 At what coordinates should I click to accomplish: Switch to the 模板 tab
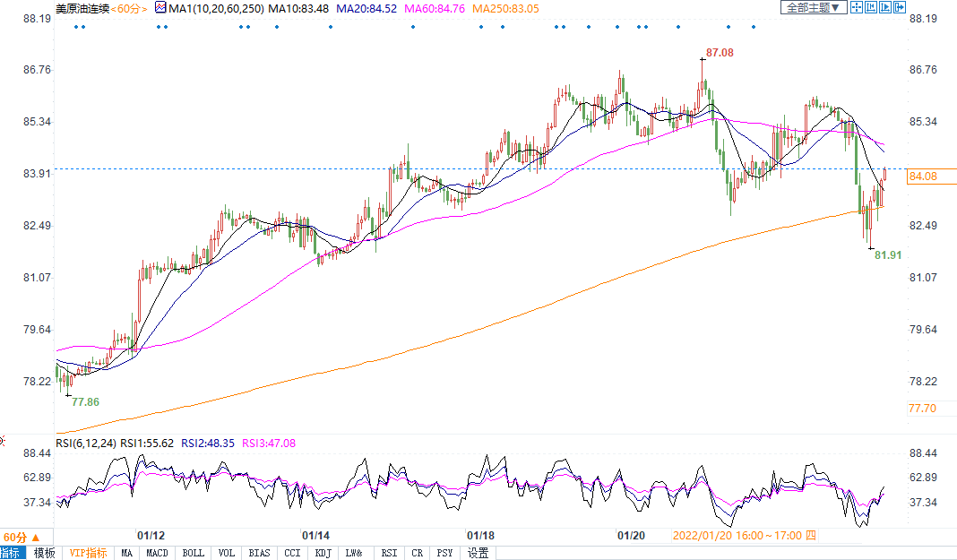click(x=45, y=553)
